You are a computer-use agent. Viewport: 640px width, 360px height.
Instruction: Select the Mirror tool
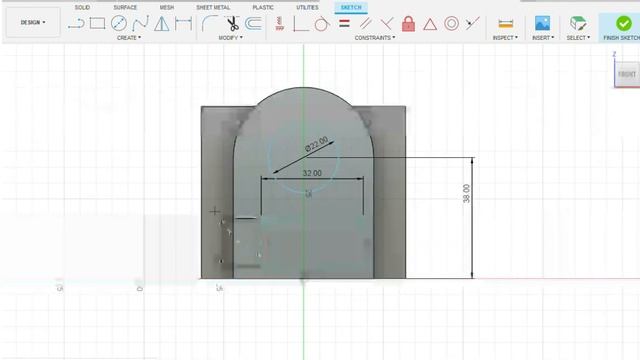[x=162, y=24]
